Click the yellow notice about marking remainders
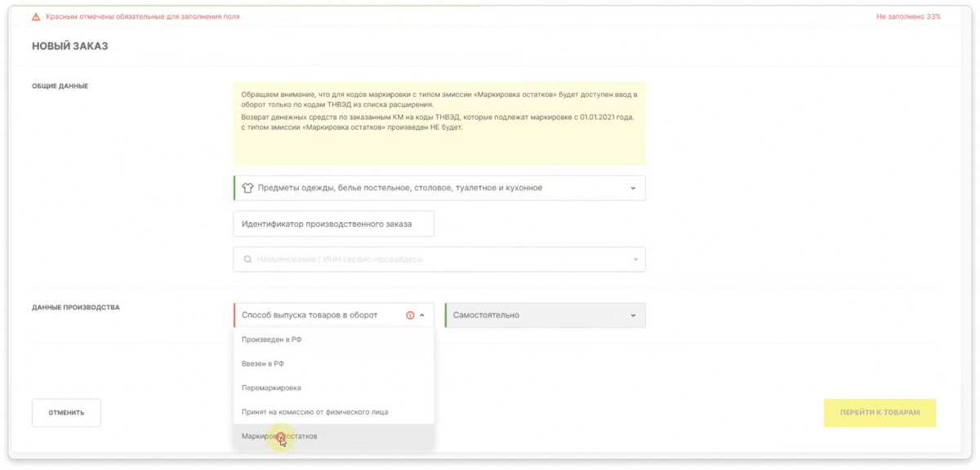 point(439,123)
